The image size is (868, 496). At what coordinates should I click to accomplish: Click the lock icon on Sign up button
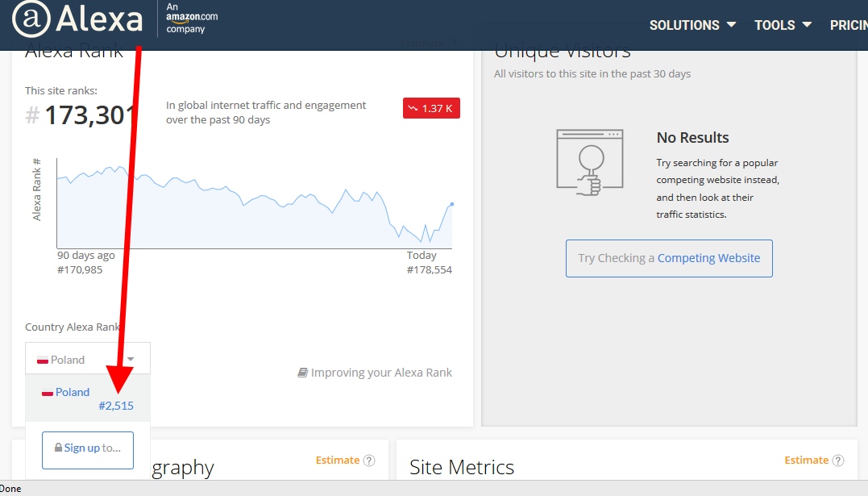[x=58, y=448]
